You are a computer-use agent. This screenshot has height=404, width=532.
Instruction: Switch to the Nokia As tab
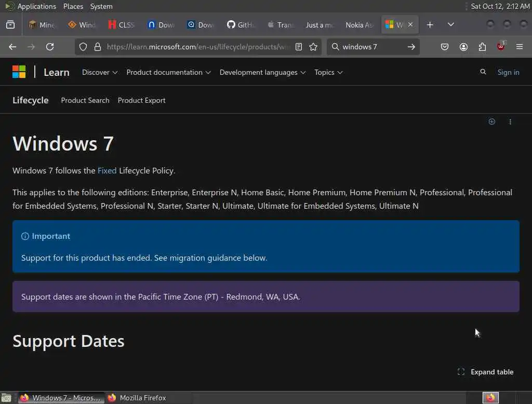(359, 25)
